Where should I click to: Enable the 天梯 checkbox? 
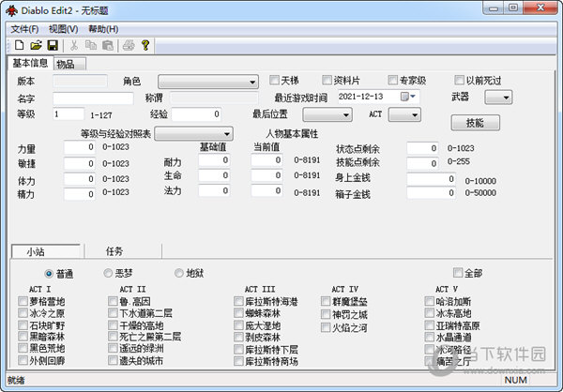point(275,81)
